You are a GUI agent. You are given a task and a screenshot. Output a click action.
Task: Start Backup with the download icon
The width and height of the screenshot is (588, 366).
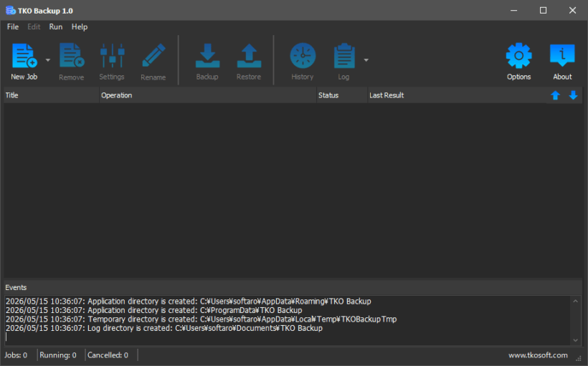click(207, 56)
